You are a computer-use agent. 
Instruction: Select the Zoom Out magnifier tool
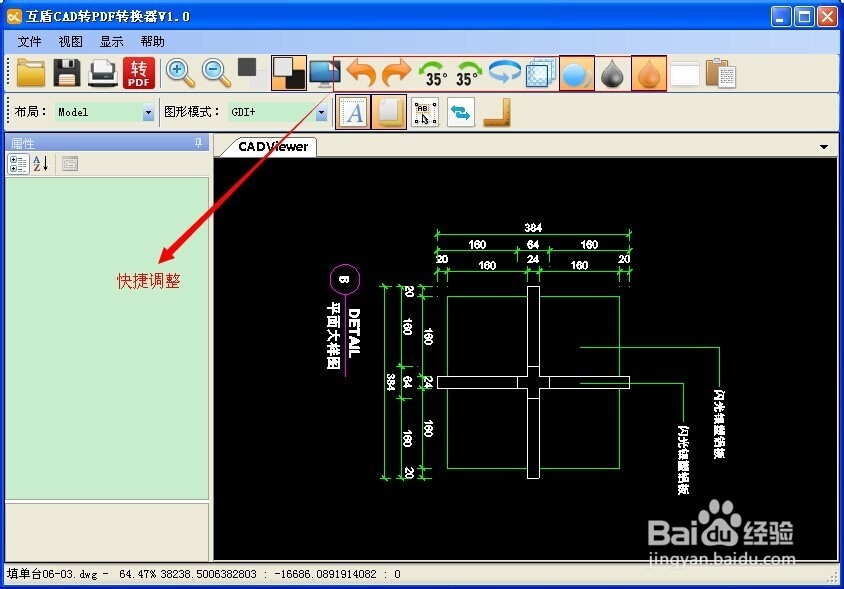[x=214, y=72]
